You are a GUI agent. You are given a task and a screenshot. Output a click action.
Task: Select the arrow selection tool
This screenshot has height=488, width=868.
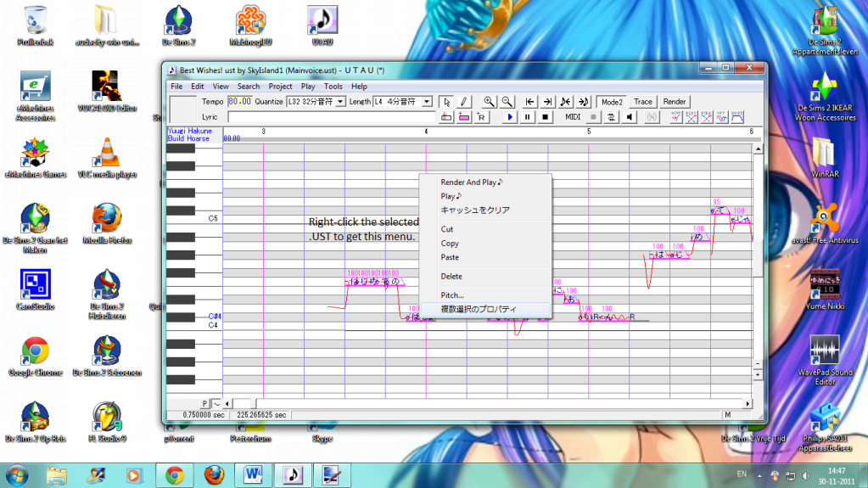pyautogui.click(x=448, y=102)
